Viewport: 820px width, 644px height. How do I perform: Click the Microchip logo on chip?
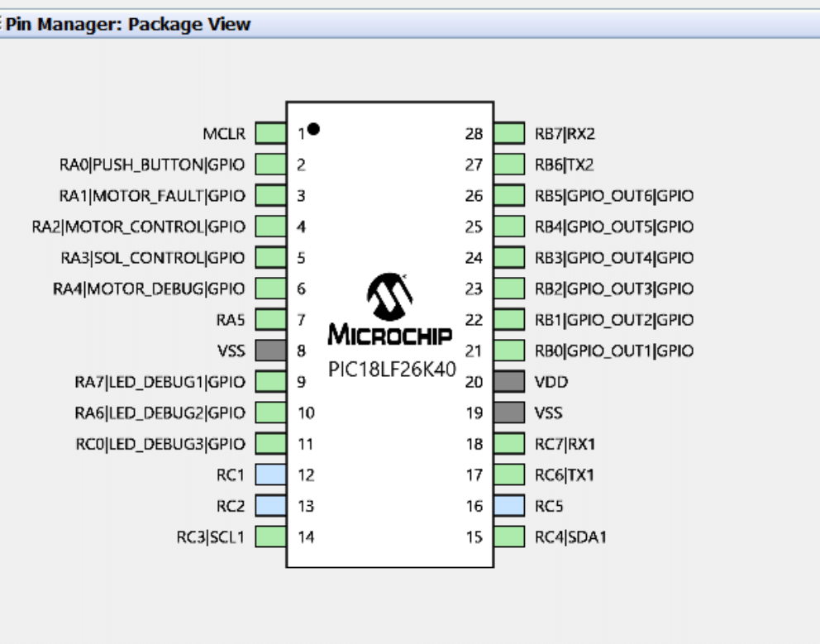pos(390,308)
